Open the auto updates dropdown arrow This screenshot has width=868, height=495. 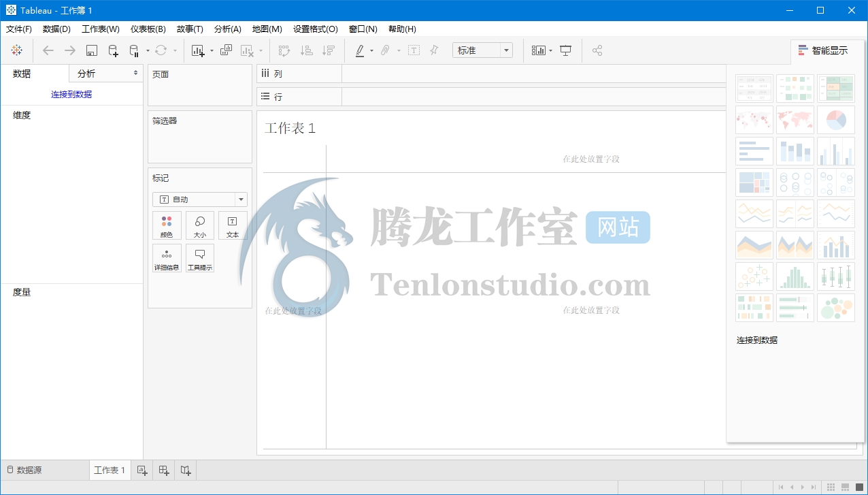coord(148,50)
